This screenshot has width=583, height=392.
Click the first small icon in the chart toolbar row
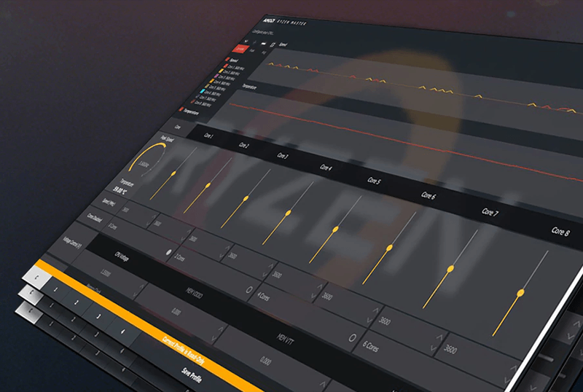(x=246, y=42)
